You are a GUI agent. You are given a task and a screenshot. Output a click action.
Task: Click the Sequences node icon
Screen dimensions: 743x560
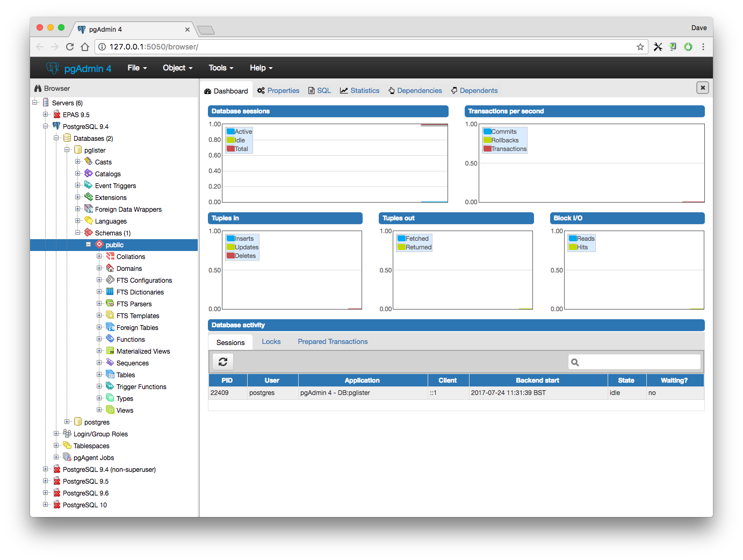pos(110,363)
